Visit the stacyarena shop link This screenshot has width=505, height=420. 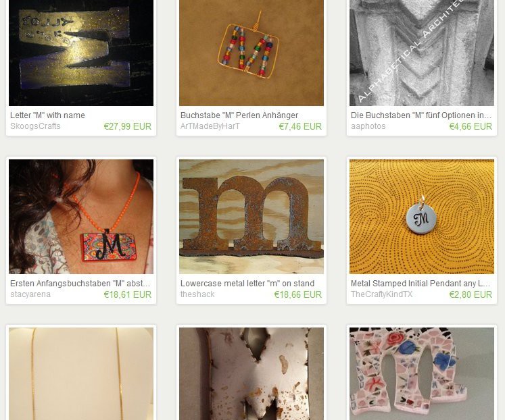30,294
